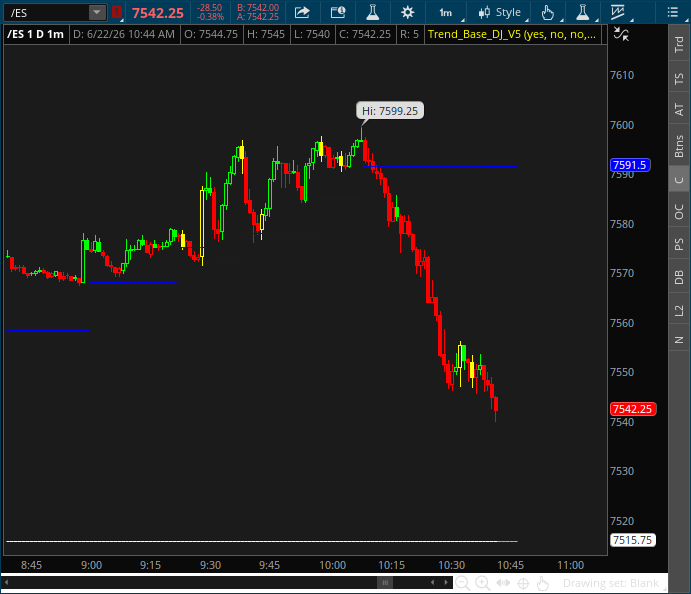
Task: Open Drawing set: Blank selector
Action: coord(611,583)
